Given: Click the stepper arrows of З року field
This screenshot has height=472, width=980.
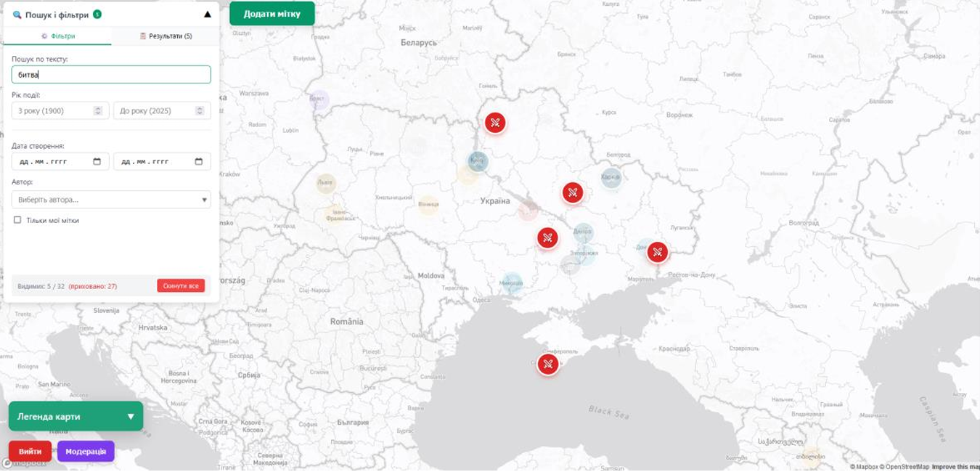Looking at the screenshot, I should (98, 110).
